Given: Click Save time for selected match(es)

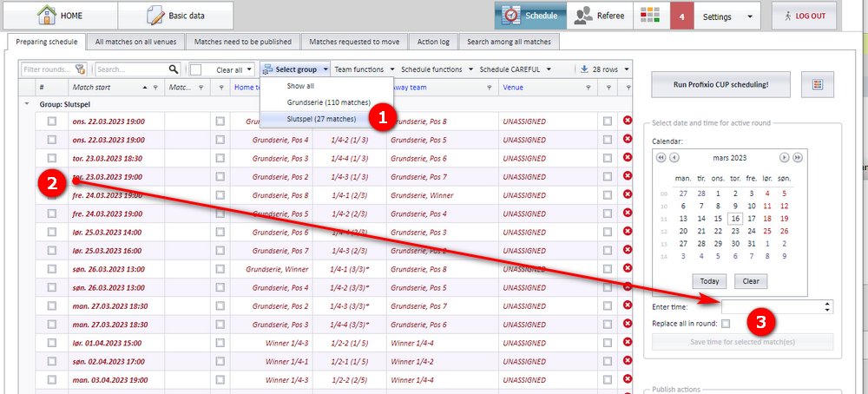Looking at the screenshot, I should (742, 341).
